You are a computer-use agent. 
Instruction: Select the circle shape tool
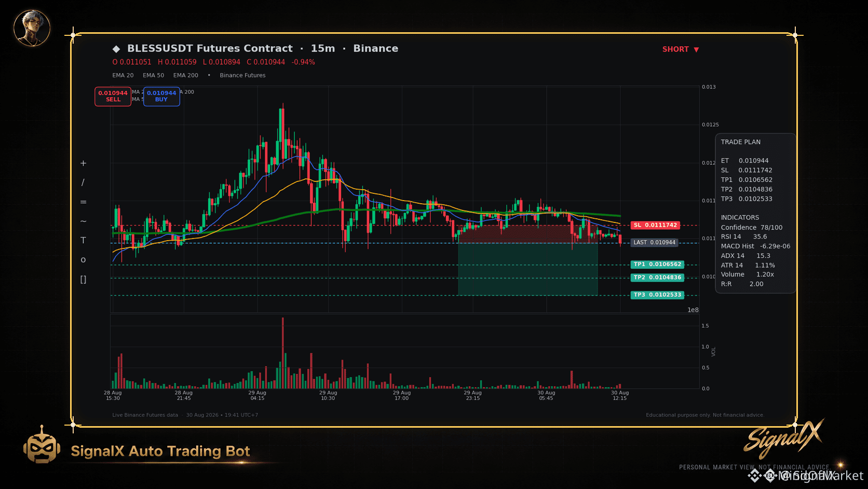click(83, 260)
